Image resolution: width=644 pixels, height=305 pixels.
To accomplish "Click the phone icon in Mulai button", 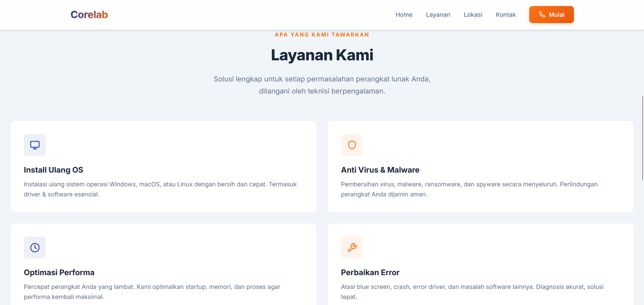I will coord(542,14).
